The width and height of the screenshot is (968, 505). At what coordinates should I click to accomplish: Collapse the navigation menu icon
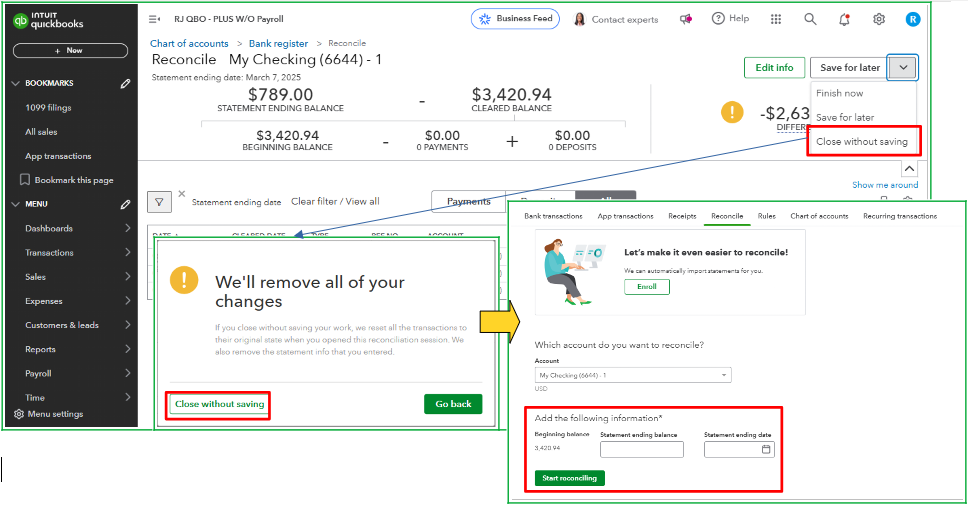(x=154, y=19)
